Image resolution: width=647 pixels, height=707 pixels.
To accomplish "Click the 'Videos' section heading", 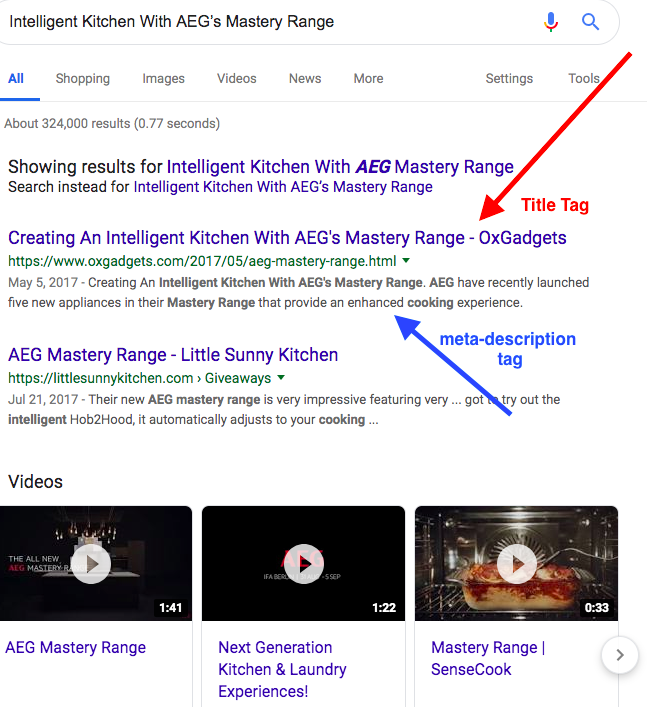I will (35, 482).
